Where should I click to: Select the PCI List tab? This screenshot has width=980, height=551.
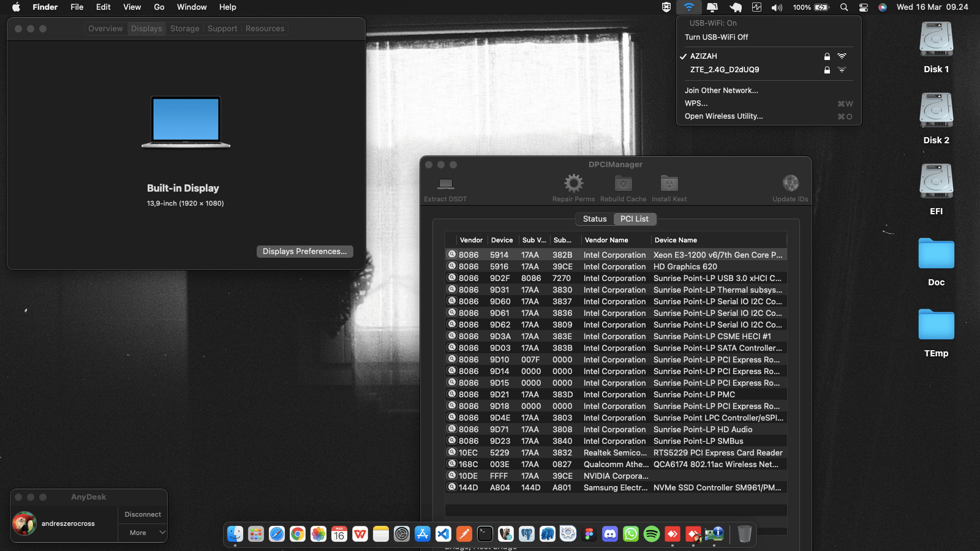635,219
